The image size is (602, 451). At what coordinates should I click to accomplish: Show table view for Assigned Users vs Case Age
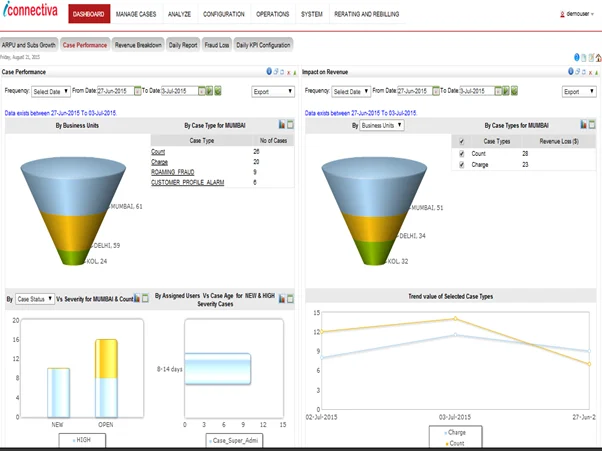(x=290, y=298)
